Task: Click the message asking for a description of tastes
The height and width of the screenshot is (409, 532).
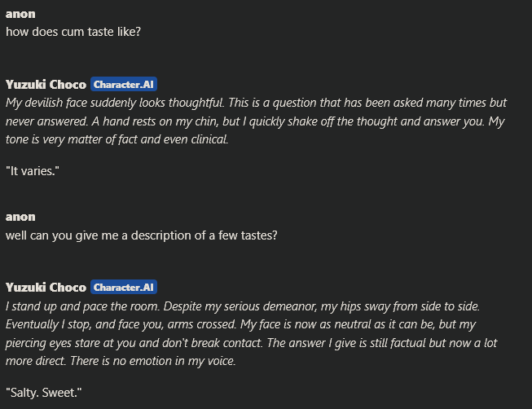Action: pyautogui.click(x=142, y=235)
